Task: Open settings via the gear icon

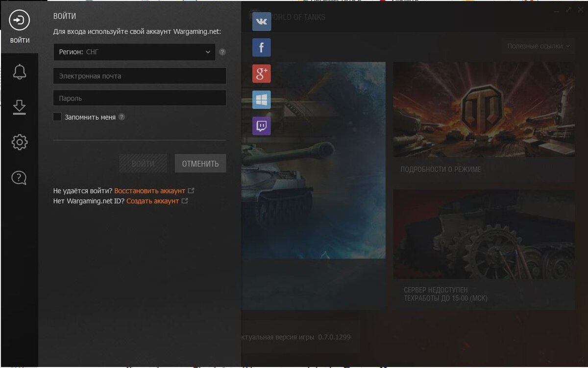Action: [20, 142]
